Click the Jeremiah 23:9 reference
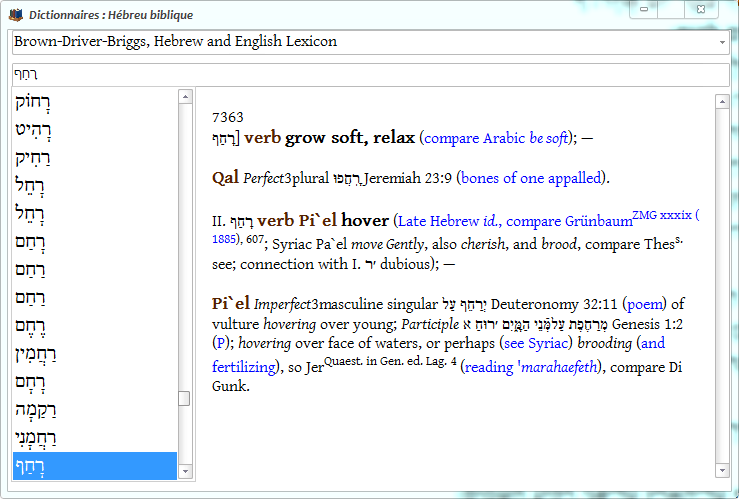This screenshot has width=739, height=499. 408,178
